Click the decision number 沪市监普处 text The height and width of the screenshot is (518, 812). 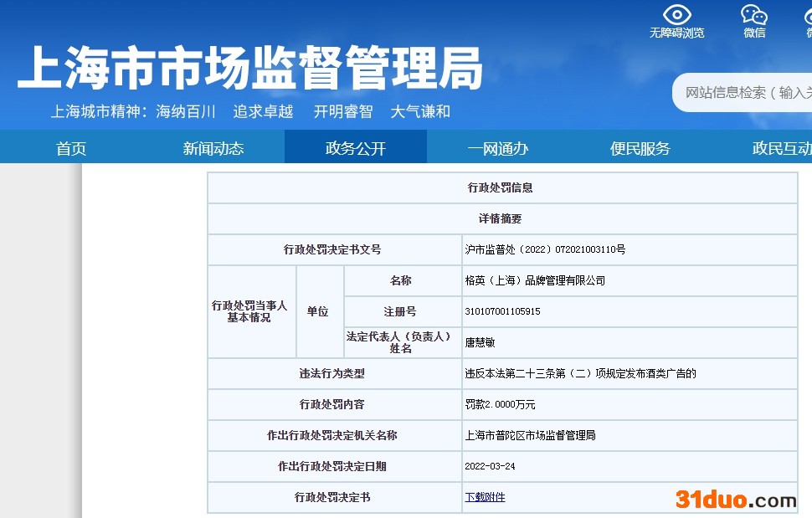[x=545, y=249]
